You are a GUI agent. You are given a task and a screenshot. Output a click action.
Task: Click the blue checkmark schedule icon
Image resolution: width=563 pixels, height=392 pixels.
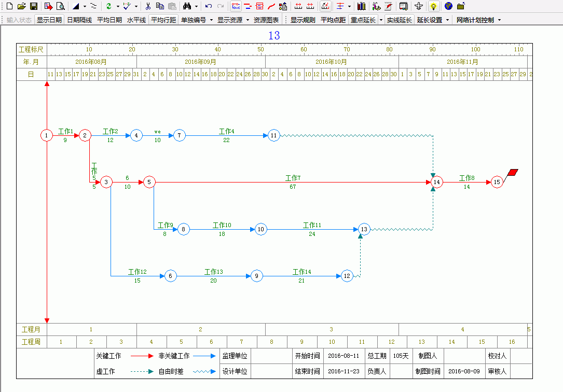[x=127, y=6]
